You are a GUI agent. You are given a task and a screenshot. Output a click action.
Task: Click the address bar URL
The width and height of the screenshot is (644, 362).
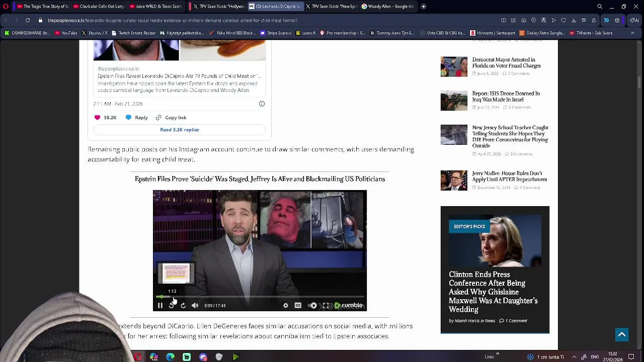point(173,21)
